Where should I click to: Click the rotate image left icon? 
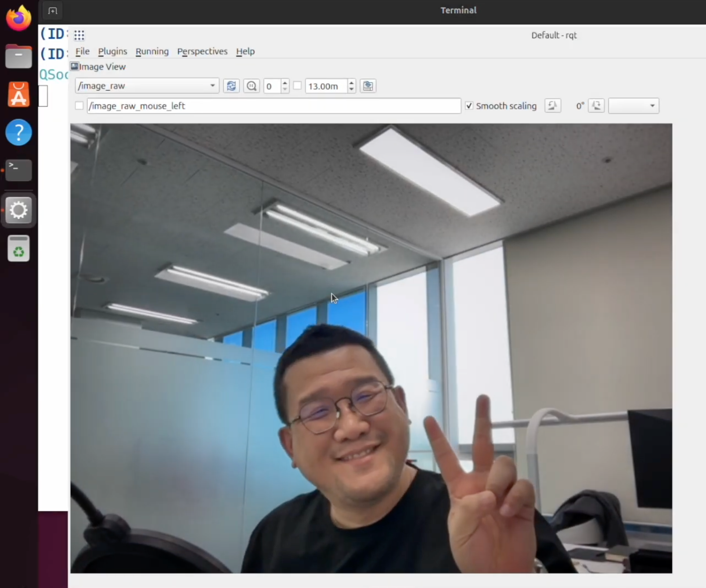(x=552, y=106)
